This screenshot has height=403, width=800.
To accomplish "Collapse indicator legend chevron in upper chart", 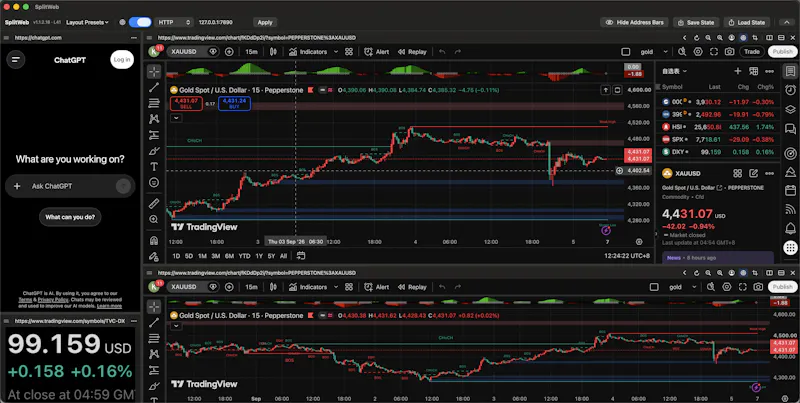I will pos(176,118).
